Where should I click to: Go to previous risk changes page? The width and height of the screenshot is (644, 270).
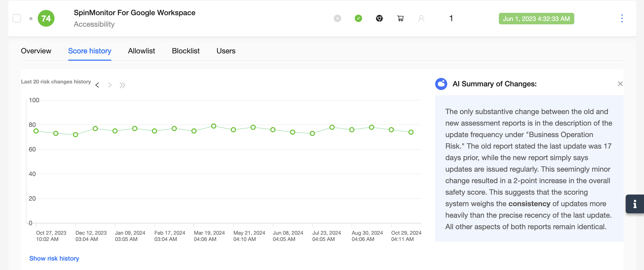(x=97, y=85)
